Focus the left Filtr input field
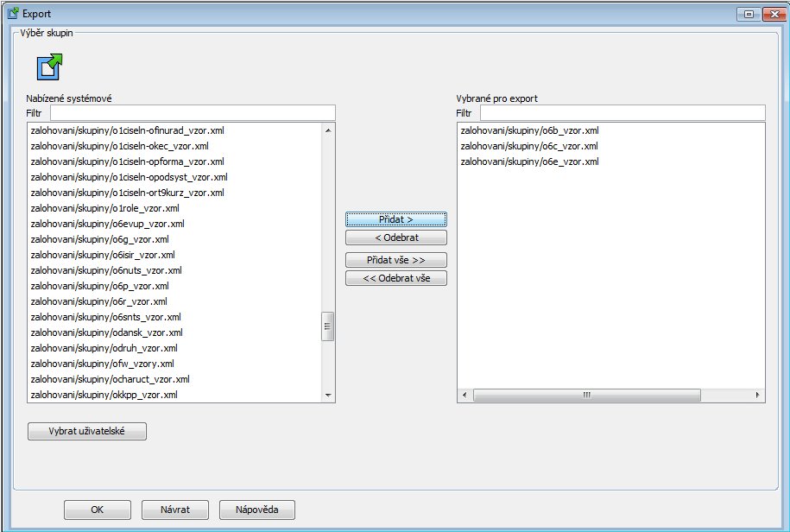Image resolution: width=790 pixels, height=532 pixels. (193, 113)
